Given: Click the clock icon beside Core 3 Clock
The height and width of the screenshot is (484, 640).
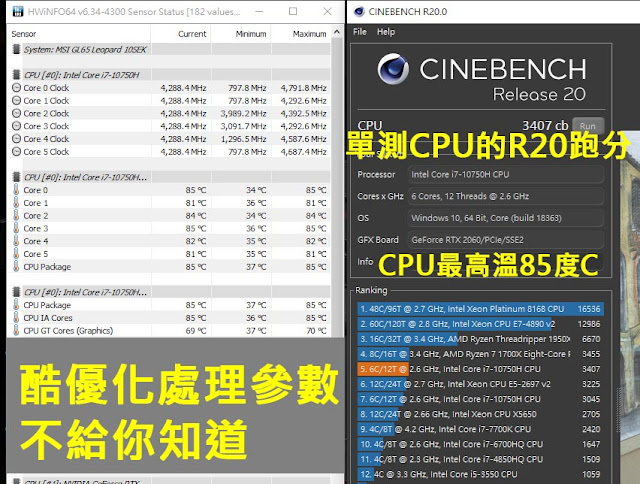Looking at the screenshot, I should coord(16,126).
